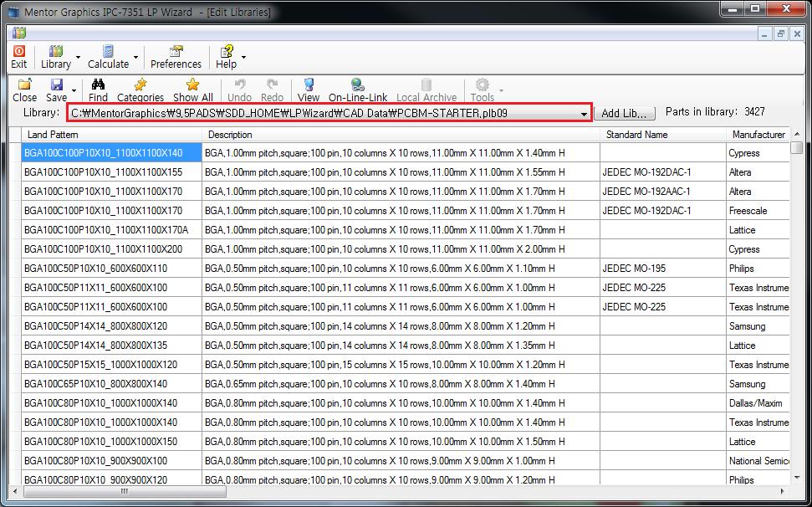Viewport: 812px width, 507px height.
Task: Click the Add Lib... button
Action: click(625, 113)
